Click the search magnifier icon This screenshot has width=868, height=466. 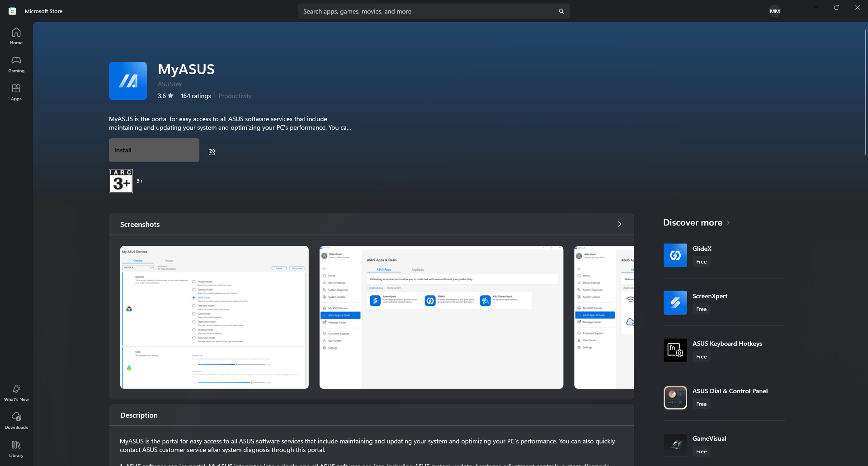(x=561, y=11)
